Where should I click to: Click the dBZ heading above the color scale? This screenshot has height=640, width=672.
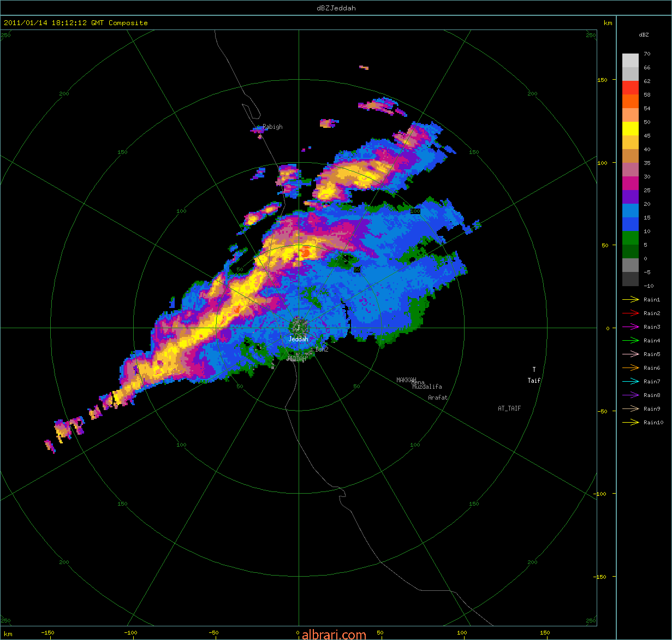pos(644,34)
